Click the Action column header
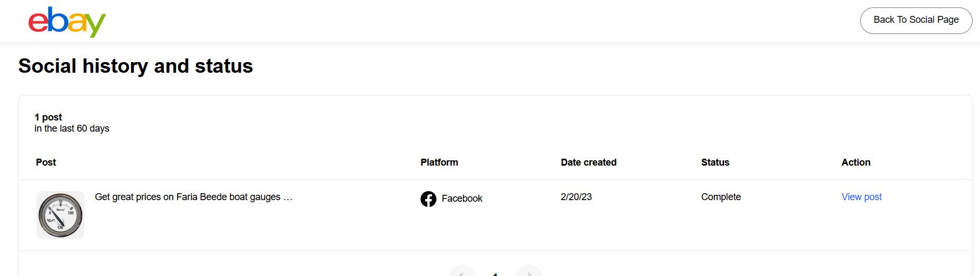This screenshot has width=980, height=276. [x=856, y=162]
